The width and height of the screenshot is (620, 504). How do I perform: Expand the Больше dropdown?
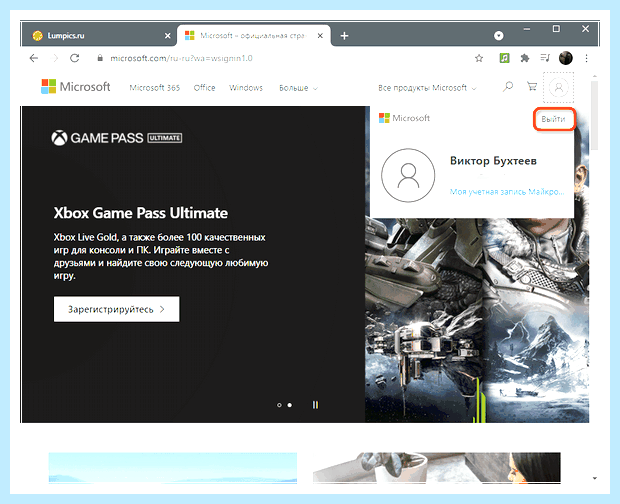click(298, 88)
